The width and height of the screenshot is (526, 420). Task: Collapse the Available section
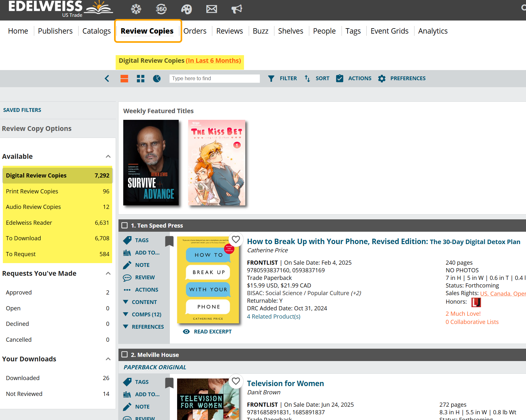click(108, 157)
